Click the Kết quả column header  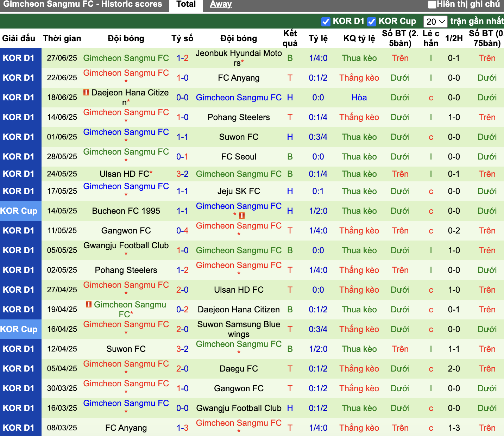tap(290, 38)
